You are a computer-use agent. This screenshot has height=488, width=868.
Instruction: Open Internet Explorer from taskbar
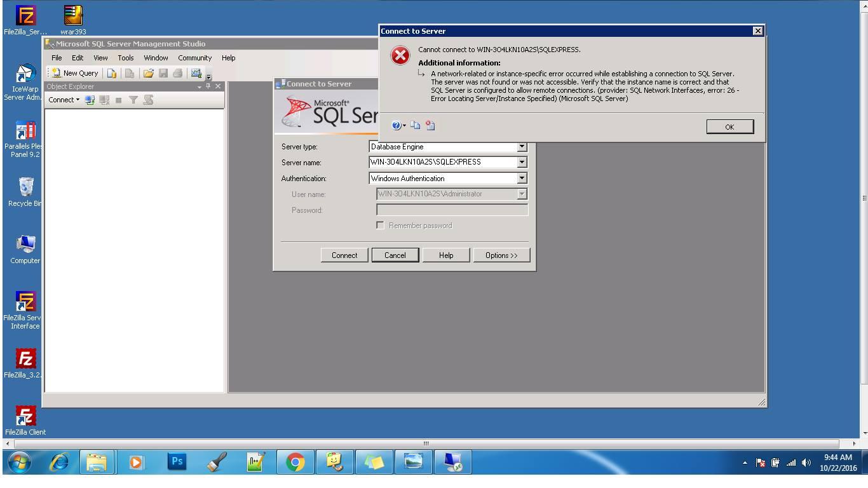pos(60,462)
